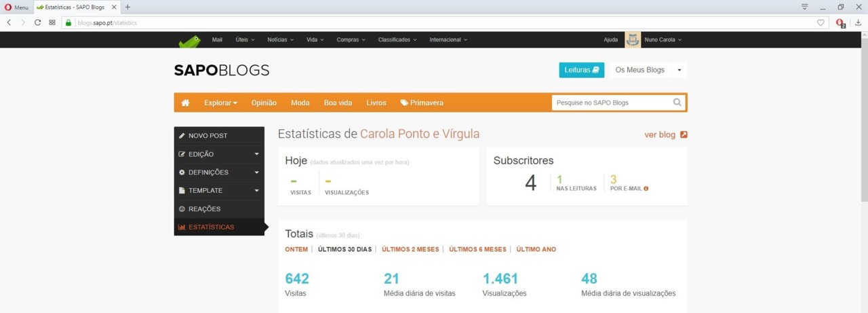Click the user avatar thumbnail
868x313 pixels.
[x=632, y=40]
